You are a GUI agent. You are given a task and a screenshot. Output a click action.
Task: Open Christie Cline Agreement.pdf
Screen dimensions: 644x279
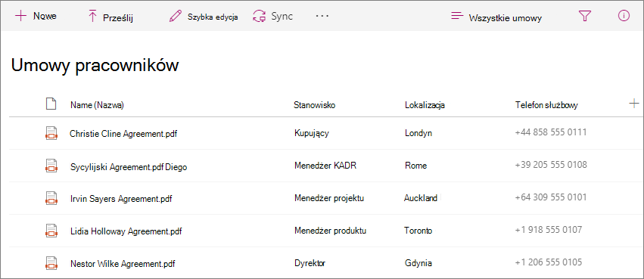click(x=123, y=134)
